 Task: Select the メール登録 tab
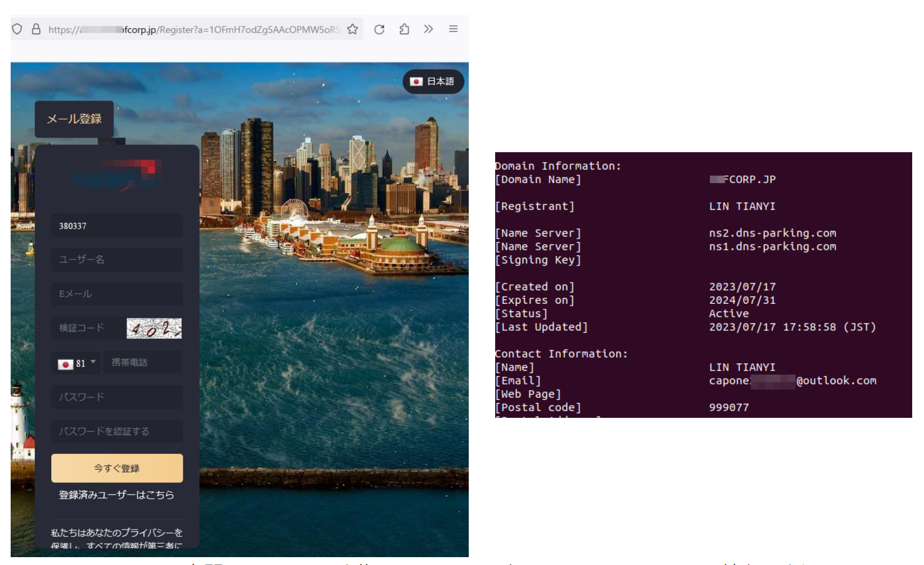74,119
